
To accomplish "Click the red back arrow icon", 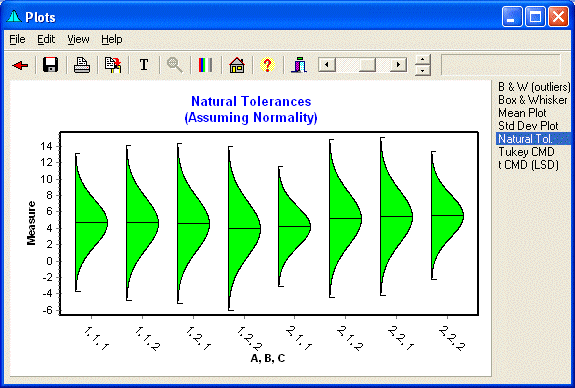I will pyautogui.click(x=20, y=66).
